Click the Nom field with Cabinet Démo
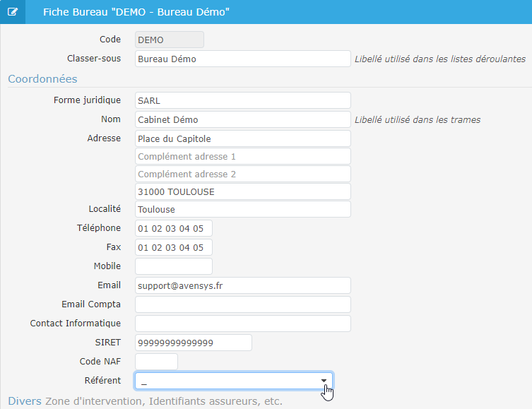 click(x=242, y=119)
